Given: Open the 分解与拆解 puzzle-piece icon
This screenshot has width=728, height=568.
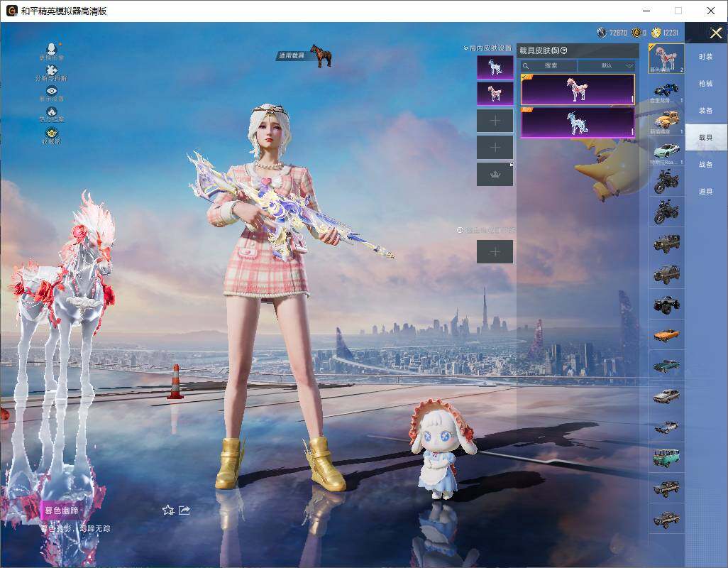Looking at the screenshot, I should (52, 70).
